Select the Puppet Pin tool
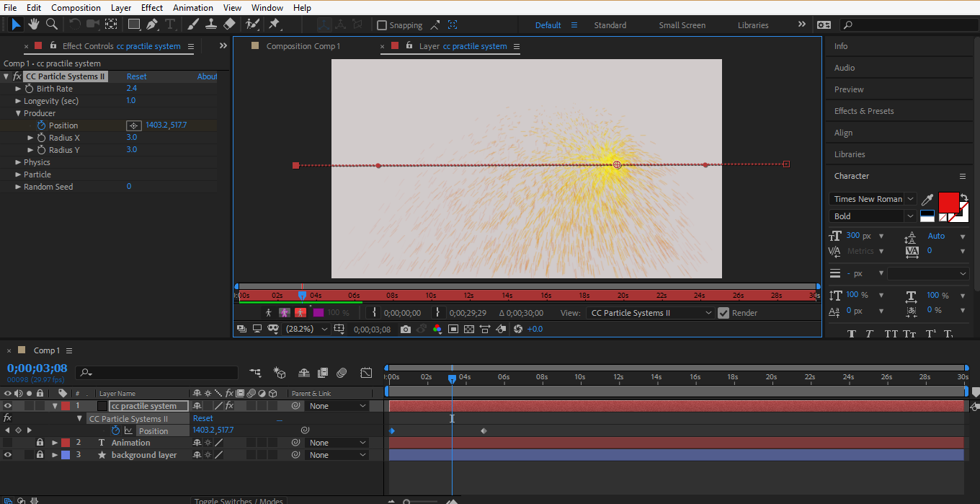This screenshot has height=504, width=980. [x=274, y=25]
